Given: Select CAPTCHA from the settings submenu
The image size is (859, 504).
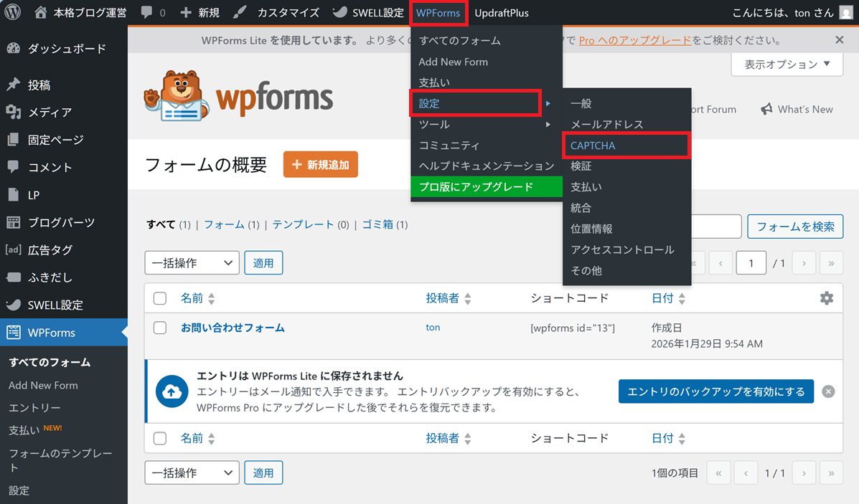Looking at the screenshot, I should (593, 146).
